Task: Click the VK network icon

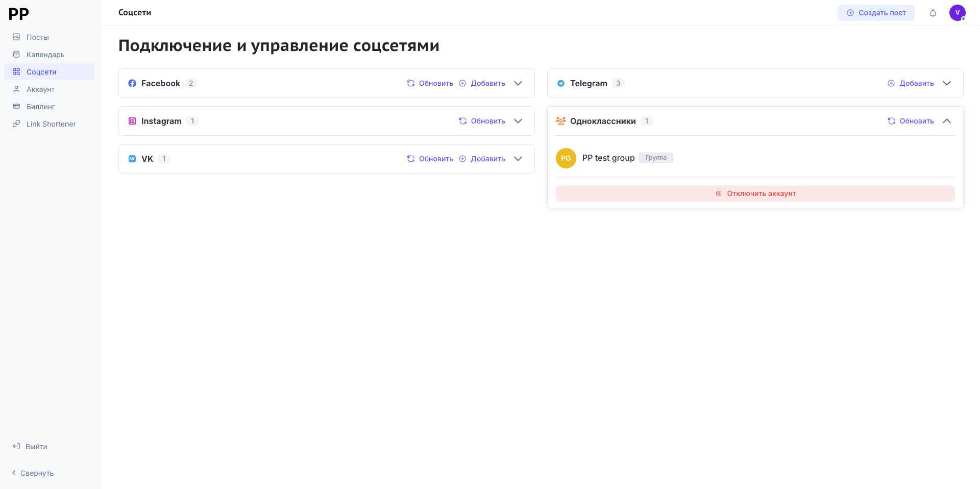Action: (x=132, y=159)
